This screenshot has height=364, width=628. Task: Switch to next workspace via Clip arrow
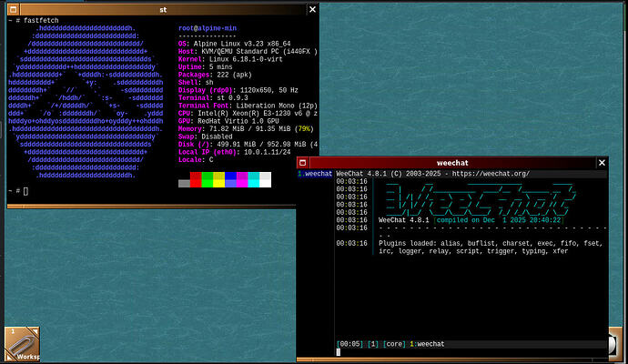tap(36, 329)
